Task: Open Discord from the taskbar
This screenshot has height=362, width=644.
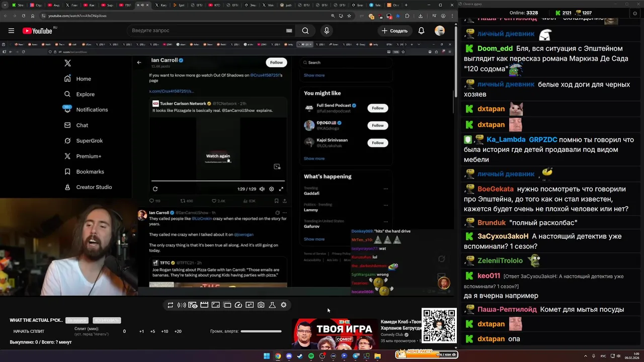Action: point(289,356)
